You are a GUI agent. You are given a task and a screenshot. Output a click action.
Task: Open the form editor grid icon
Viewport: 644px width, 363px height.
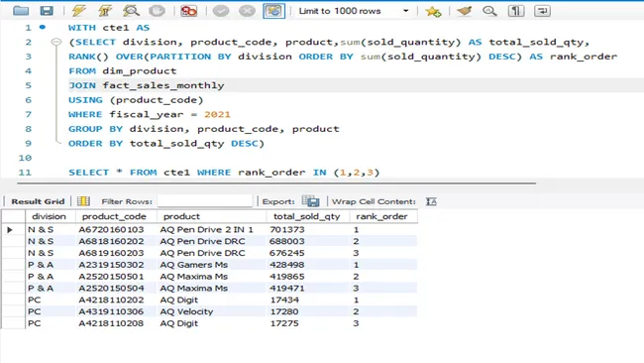[83, 201]
